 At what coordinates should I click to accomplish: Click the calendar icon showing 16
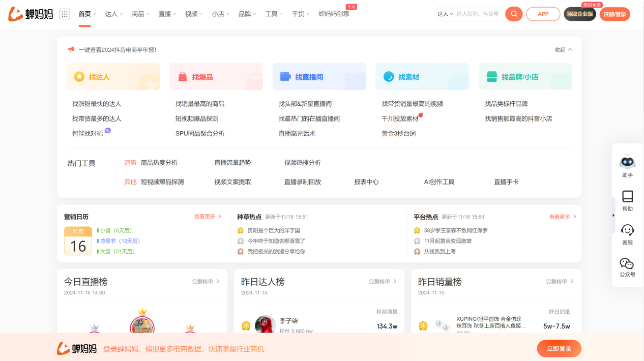[78, 241]
